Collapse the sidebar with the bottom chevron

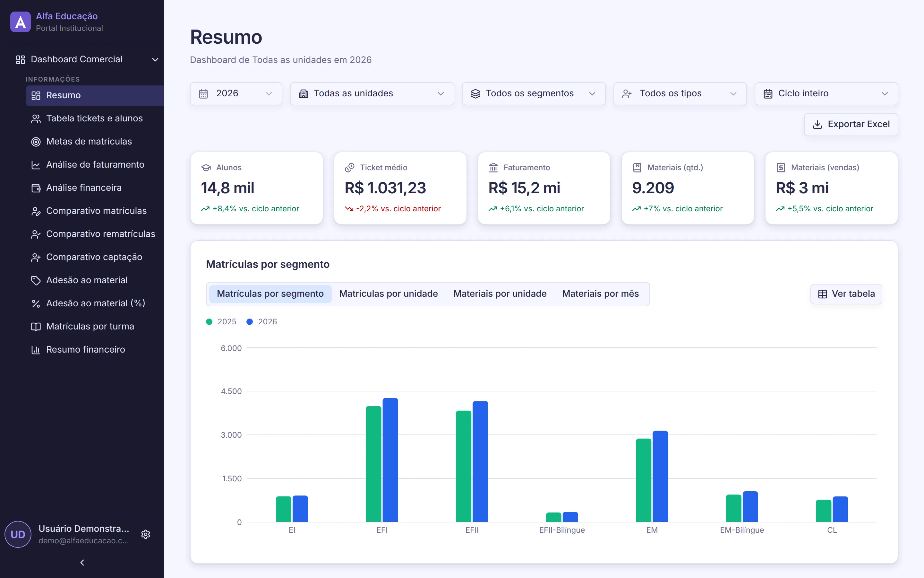pos(82,562)
